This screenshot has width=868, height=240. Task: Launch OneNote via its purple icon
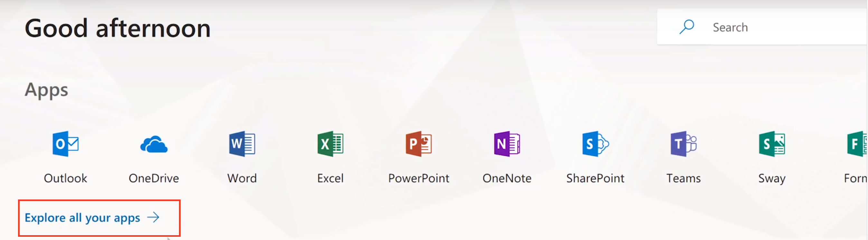(507, 144)
